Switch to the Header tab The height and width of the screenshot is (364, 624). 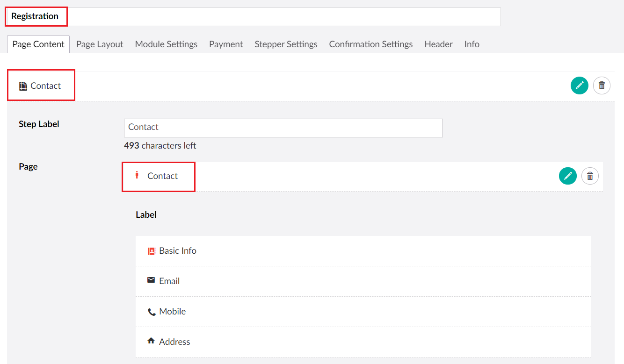[x=438, y=44]
